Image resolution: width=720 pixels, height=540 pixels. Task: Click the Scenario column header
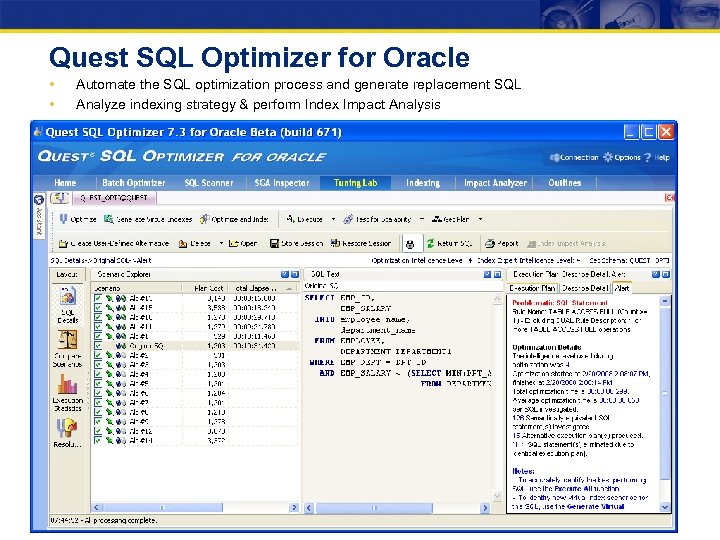(137, 288)
